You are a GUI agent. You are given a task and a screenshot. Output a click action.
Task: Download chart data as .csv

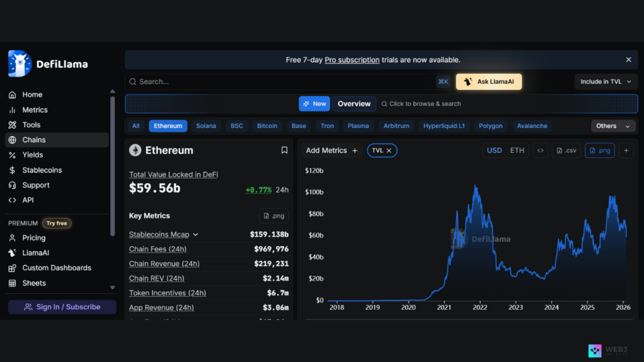click(566, 150)
